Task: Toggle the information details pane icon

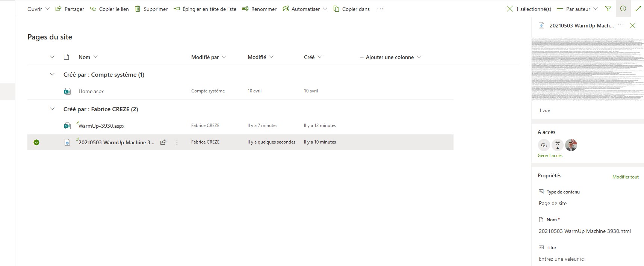Action: pos(623,9)
